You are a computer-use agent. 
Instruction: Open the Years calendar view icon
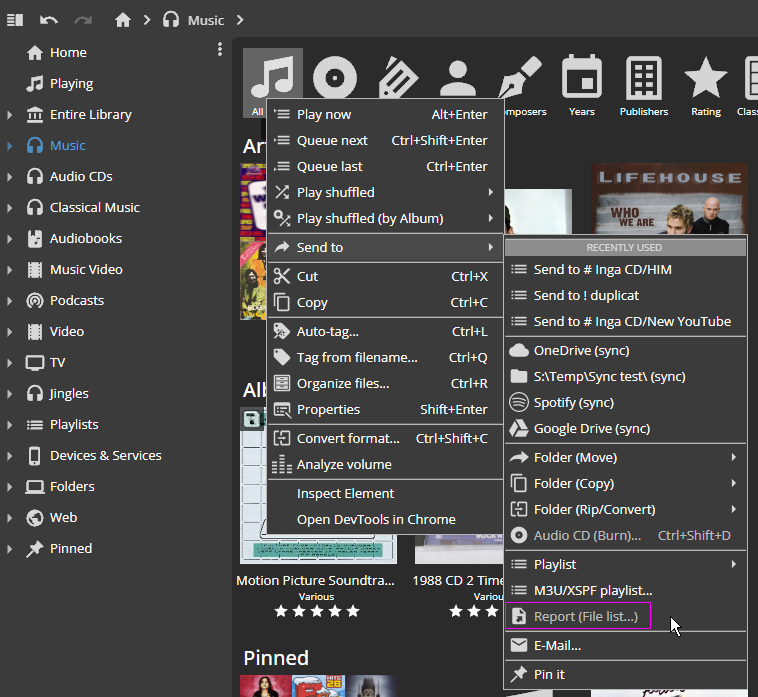581,78
